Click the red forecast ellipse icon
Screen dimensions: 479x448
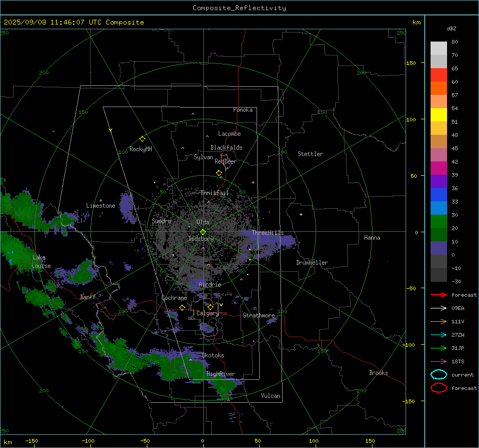(439, 388)
